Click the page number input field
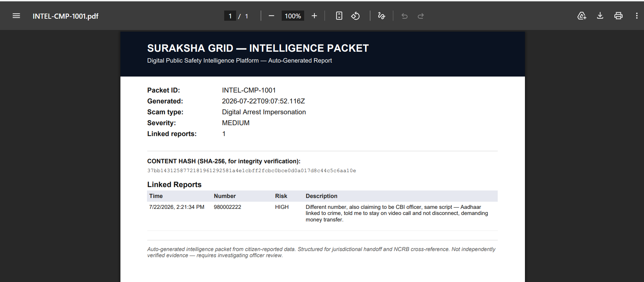 coord(230,16)
